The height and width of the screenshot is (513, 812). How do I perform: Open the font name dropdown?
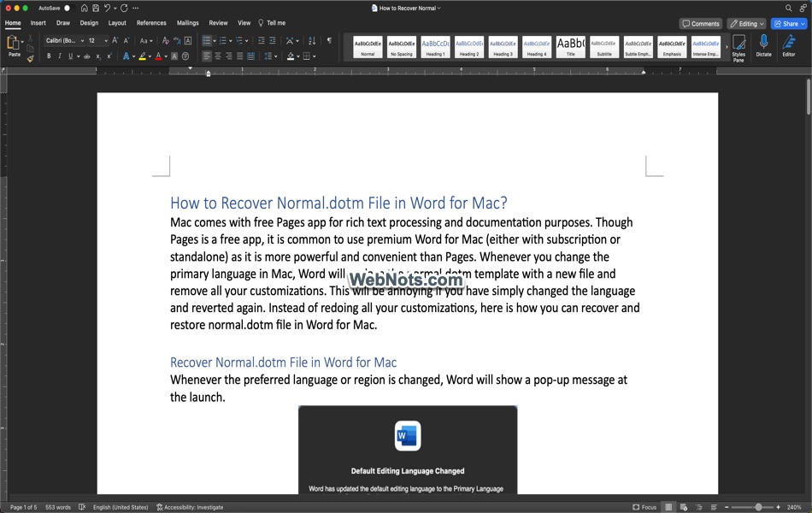82,40
